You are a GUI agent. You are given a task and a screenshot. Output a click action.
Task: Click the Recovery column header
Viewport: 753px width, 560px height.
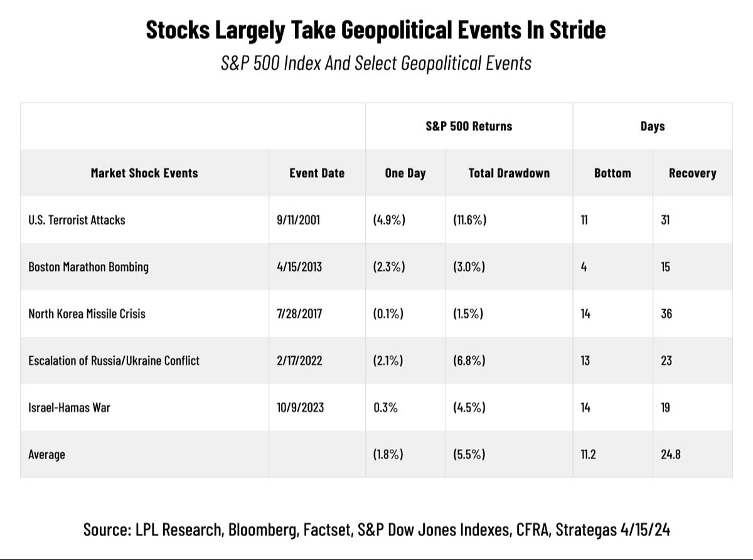coord(692,173)
